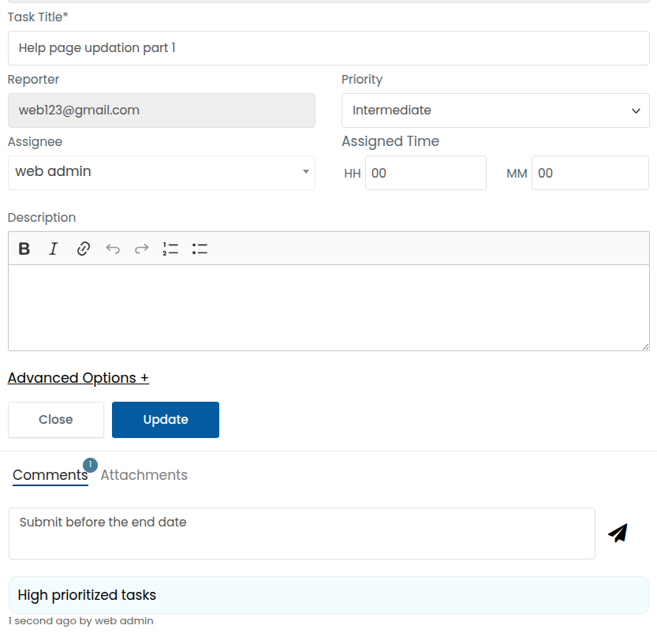Switch to the Comments tab
The width and height of the screenshot is (657, 644).
(50, 475)
